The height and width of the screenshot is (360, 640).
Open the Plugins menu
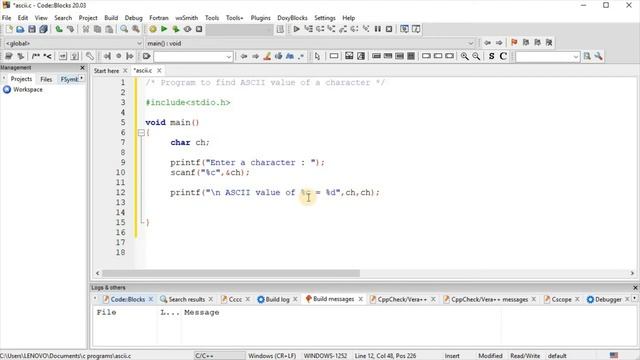click(260, 18)
